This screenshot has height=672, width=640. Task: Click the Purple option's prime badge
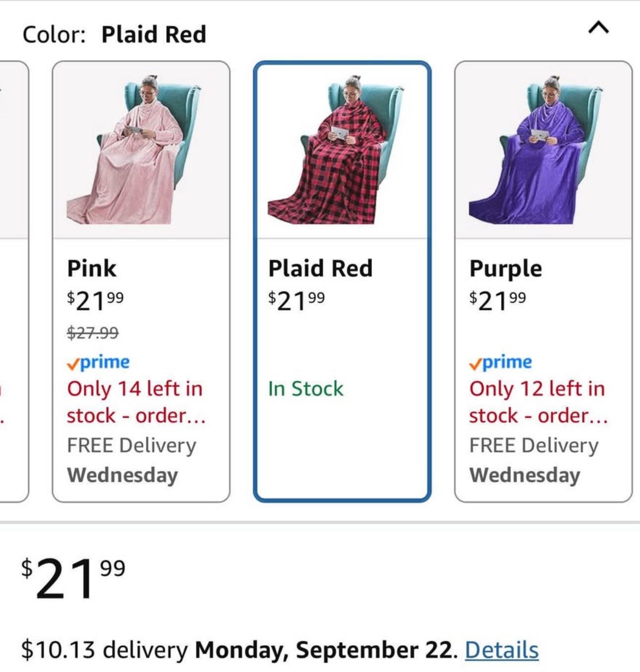pos(501,362)
